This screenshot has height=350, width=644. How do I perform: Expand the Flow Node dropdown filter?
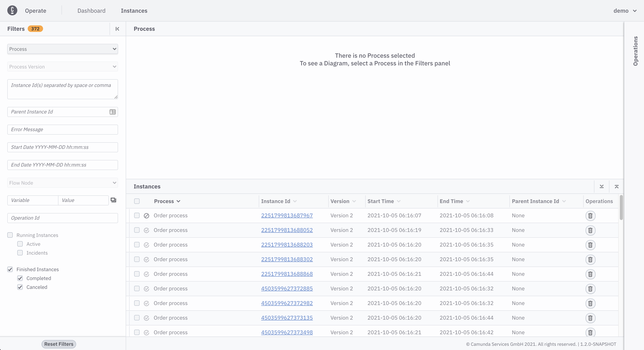[62, 183]
